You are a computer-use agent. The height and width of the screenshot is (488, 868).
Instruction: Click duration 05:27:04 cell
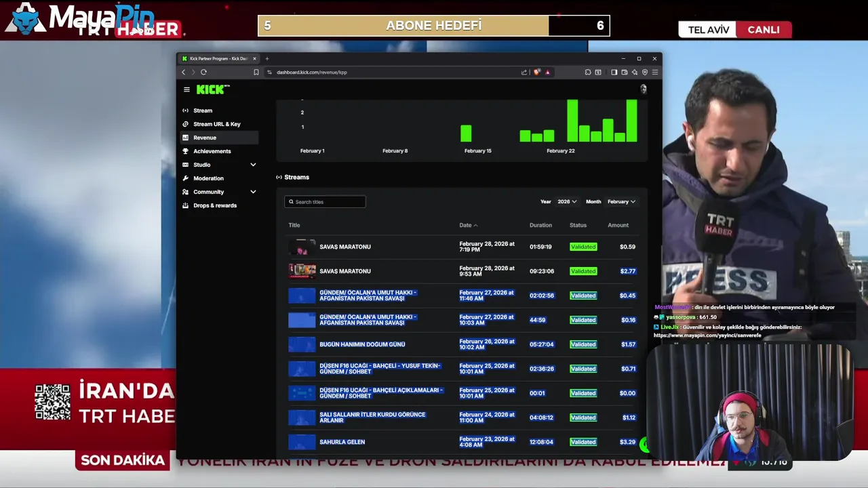click(541, 344)
